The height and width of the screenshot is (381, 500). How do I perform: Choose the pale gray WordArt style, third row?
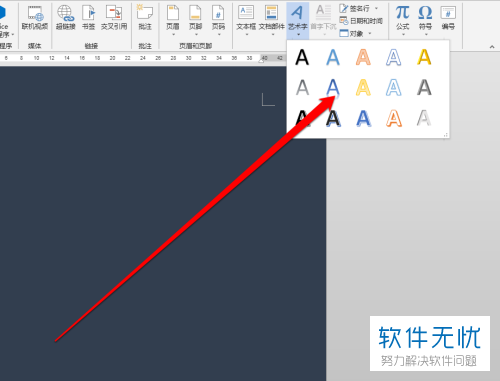click(424, 118)
